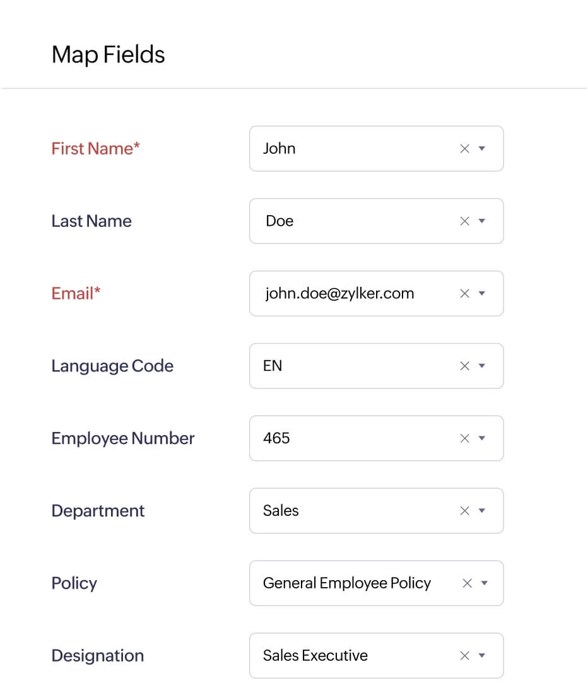588x700 pixels.
Task: Expand the Policy dropdown arrow
Action: coord(485,583)
